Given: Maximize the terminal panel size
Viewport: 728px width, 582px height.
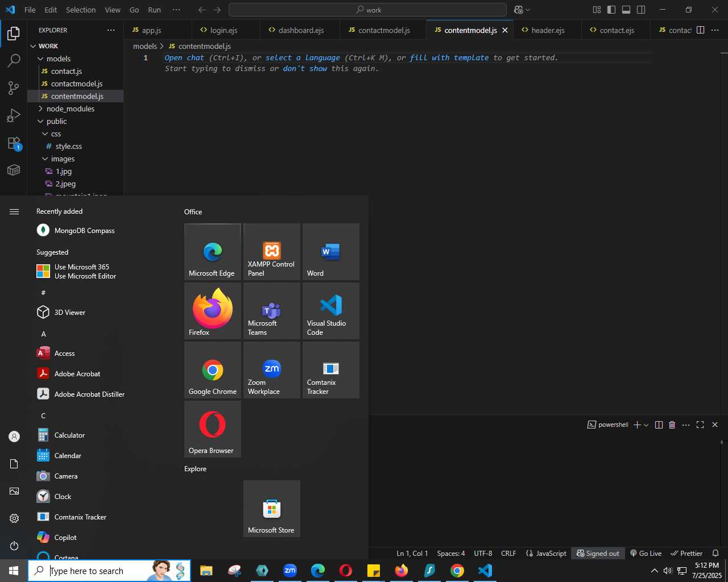Looking at the screenshot, I should (x=700, y=425).
